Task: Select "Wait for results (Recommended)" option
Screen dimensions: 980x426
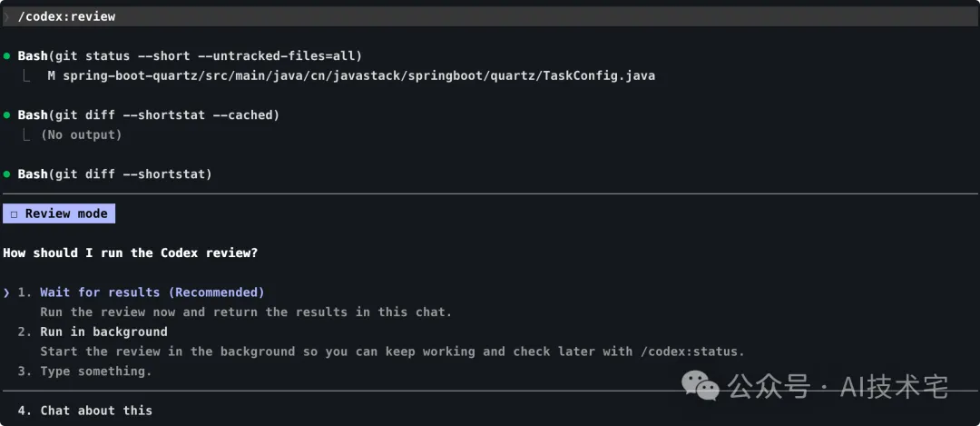Action: [x=152, y=292]
